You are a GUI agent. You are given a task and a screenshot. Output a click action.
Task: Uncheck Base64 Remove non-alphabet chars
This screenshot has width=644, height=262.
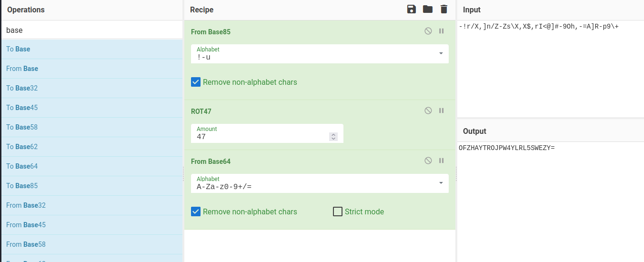[x=196, y=212]
